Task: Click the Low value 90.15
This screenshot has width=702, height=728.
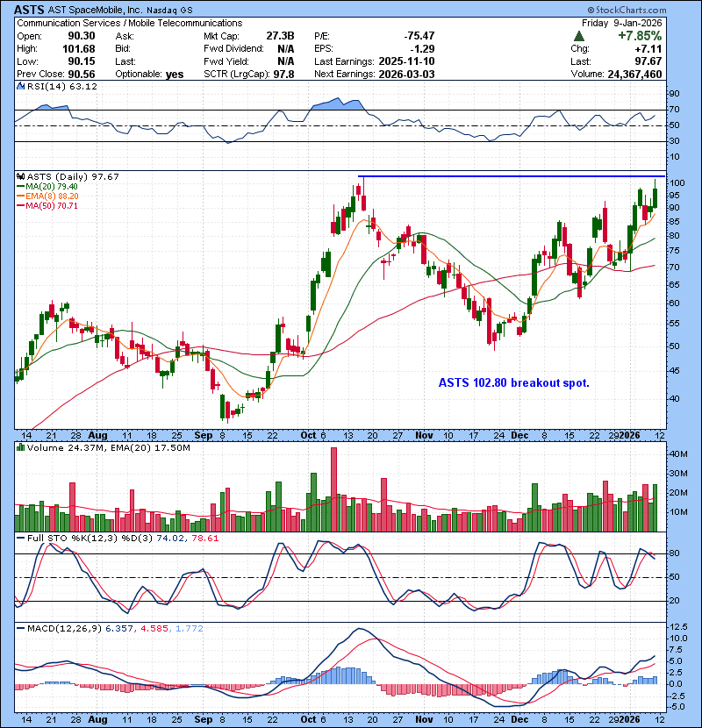Action: coord(82,61)
